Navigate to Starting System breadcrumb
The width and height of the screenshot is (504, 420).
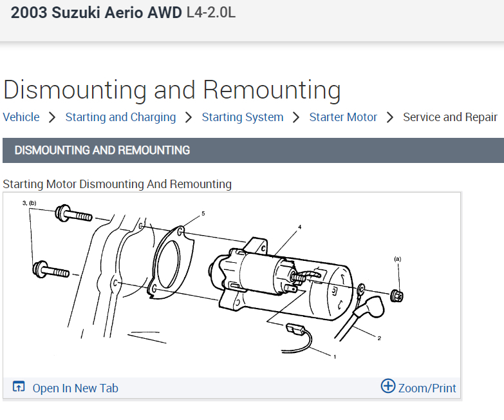pyautogui.click(x=242, y=117)
